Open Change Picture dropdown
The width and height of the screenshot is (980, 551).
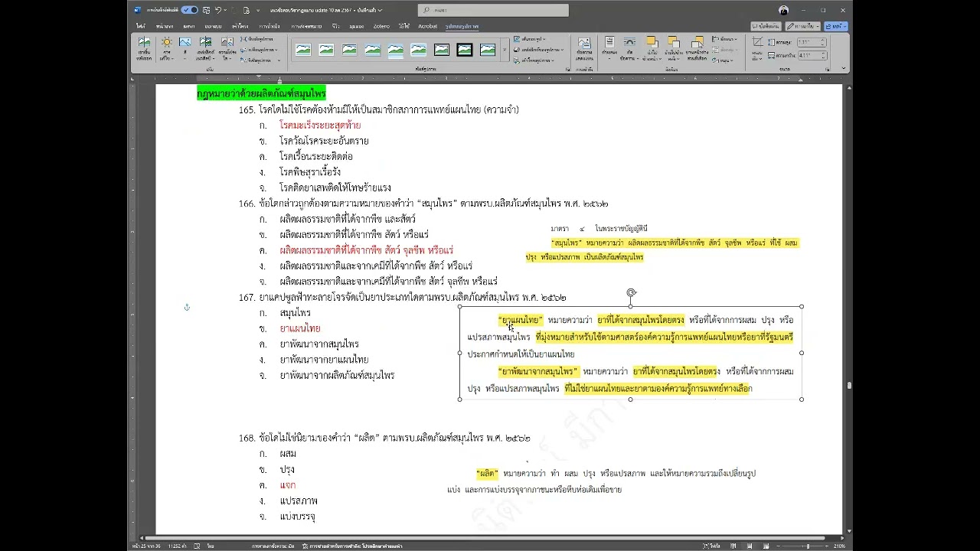coord(260,50)
